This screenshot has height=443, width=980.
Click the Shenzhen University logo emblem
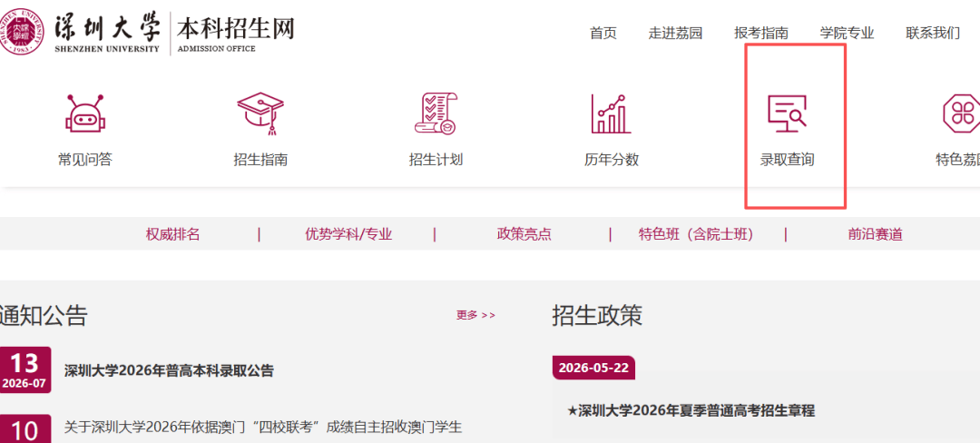(21, 32)
